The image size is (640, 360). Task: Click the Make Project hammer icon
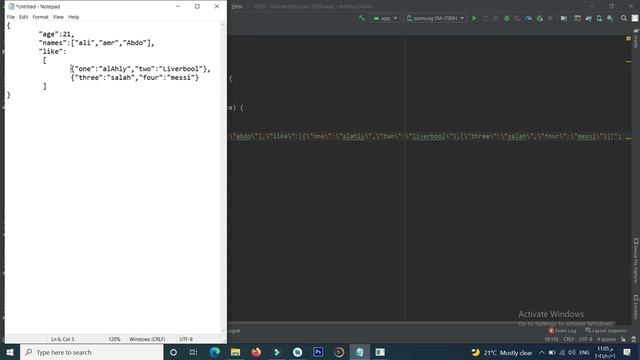[362, 18]
